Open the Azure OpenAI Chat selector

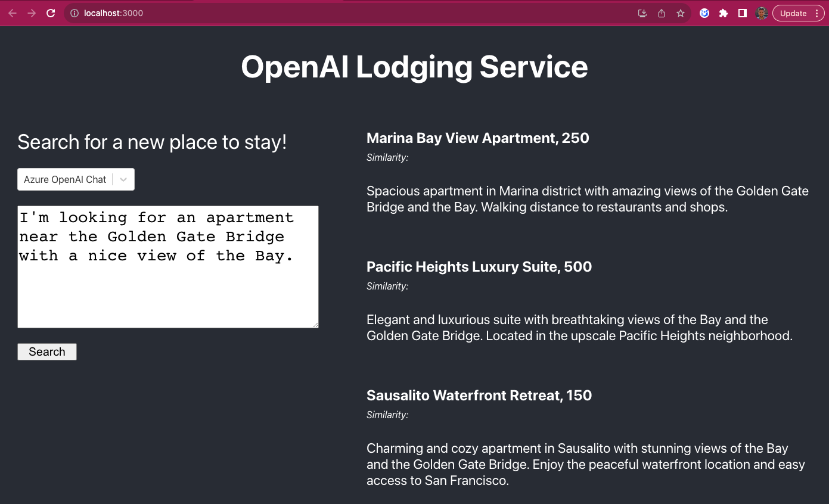pyautogui.click(x=64, y=179)
